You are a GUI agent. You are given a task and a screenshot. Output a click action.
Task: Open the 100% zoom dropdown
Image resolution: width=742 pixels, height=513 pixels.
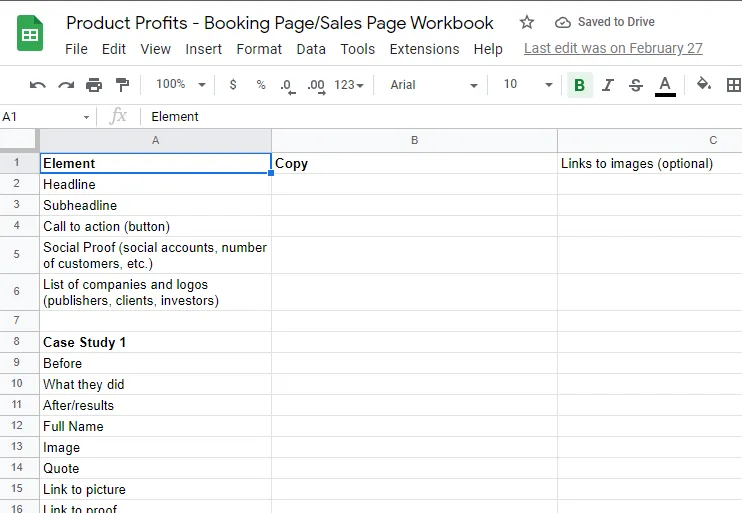pos(180,85)
